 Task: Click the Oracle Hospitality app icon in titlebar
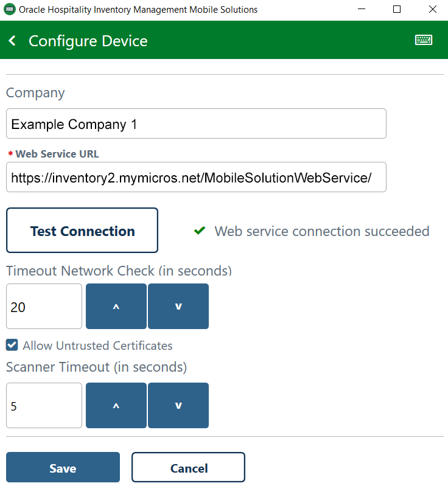pyautogui.click(x=9, y=9)
